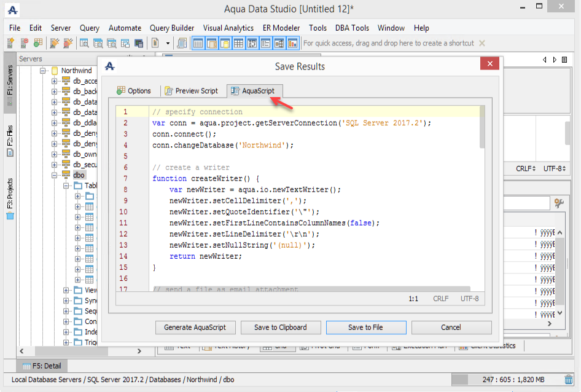Click the chart-style results view icon
The image size is (581, 392).
pos(293,43)
